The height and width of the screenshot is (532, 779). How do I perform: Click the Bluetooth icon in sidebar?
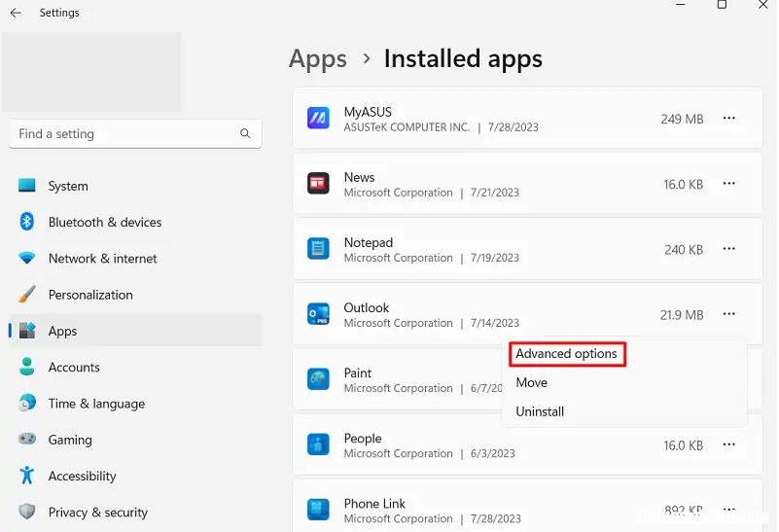point(27,222)
